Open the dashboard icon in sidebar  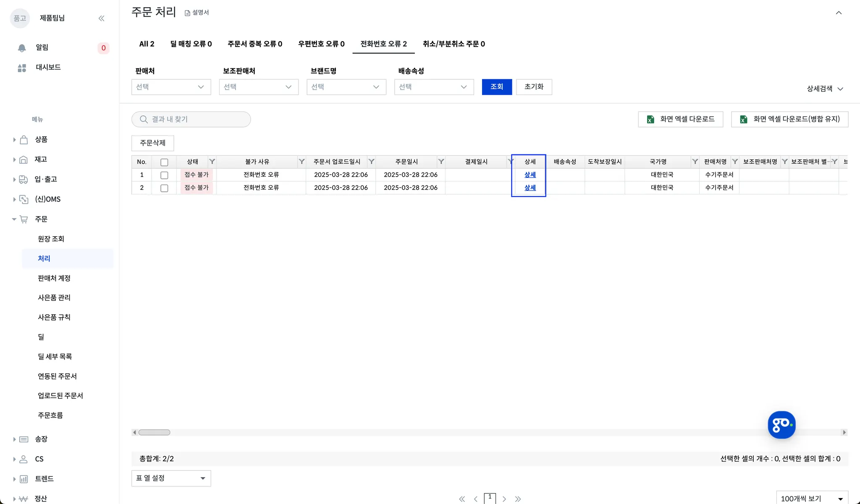pos(22,68)
